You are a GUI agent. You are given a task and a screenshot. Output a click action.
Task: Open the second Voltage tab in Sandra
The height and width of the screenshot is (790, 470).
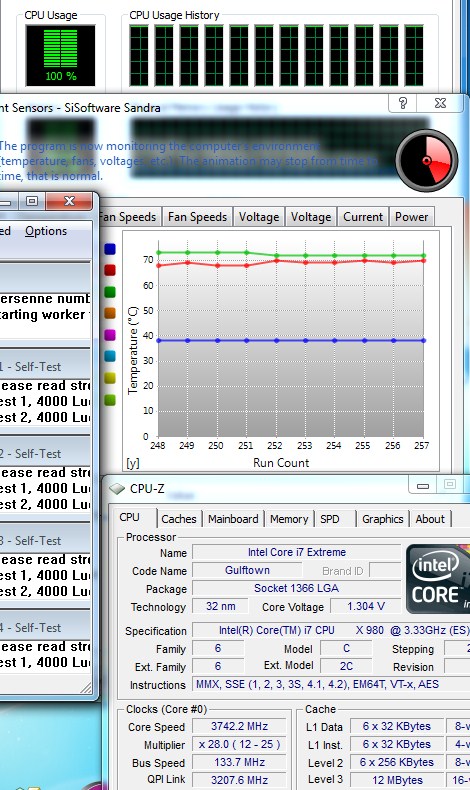[x=311, y=217]
